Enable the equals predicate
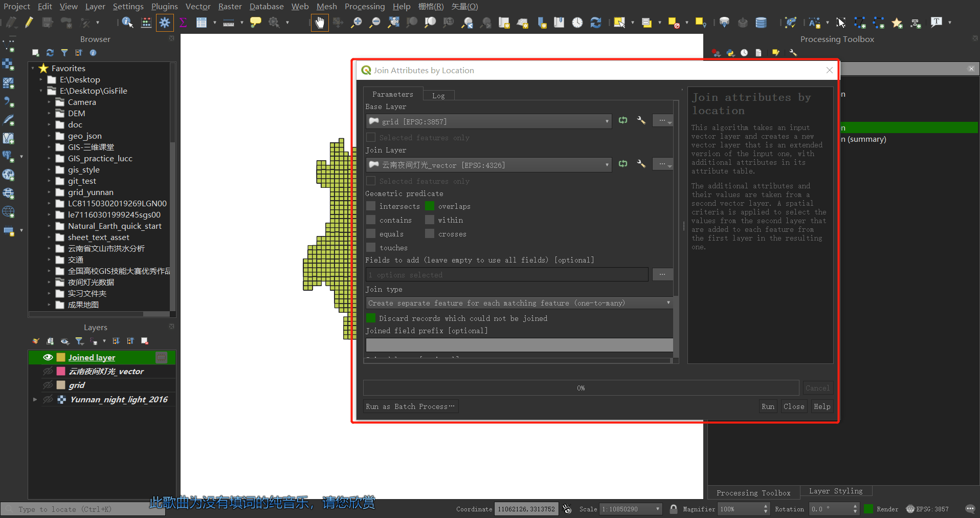The width and height of the screenshot is (980, 518). tap(371, 234)
